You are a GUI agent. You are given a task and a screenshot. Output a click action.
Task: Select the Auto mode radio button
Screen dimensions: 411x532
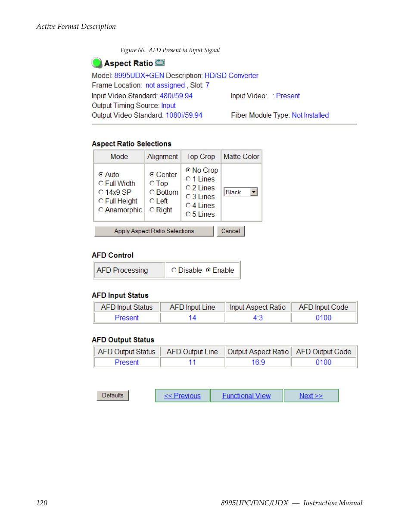tap(101, 174)
